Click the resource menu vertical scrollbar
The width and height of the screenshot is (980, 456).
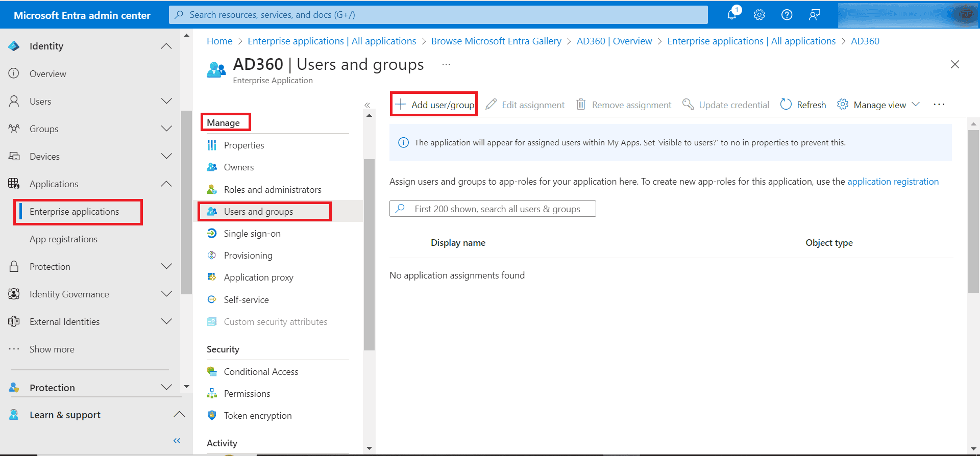(369, 255)
